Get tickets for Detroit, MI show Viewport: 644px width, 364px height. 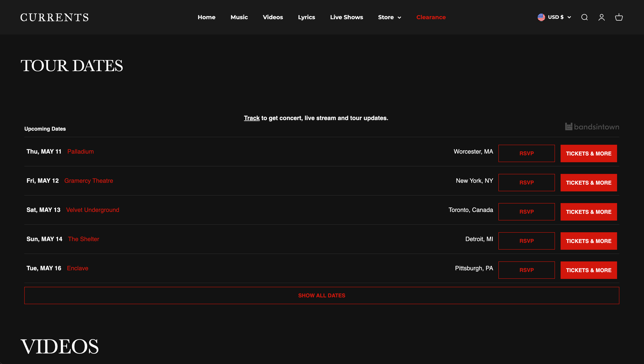(x=589, y=241)
